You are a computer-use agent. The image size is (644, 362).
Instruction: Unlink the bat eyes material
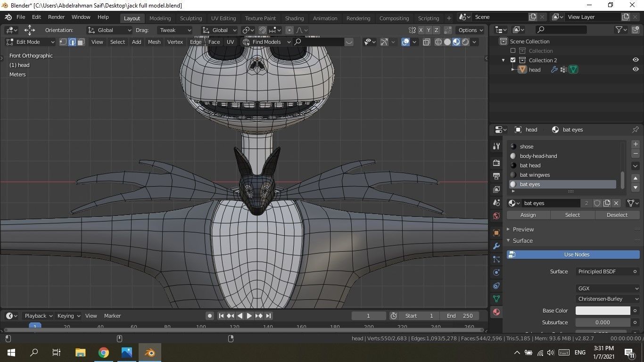tap(616, 203)
